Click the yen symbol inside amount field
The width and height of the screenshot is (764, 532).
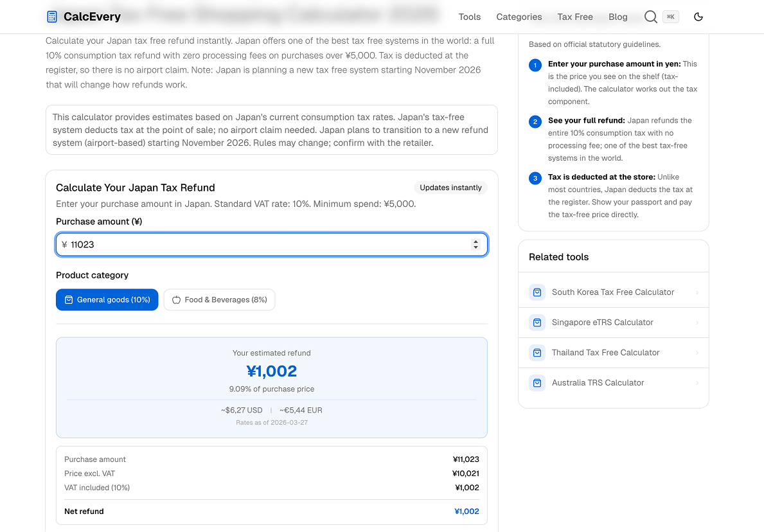64,245
